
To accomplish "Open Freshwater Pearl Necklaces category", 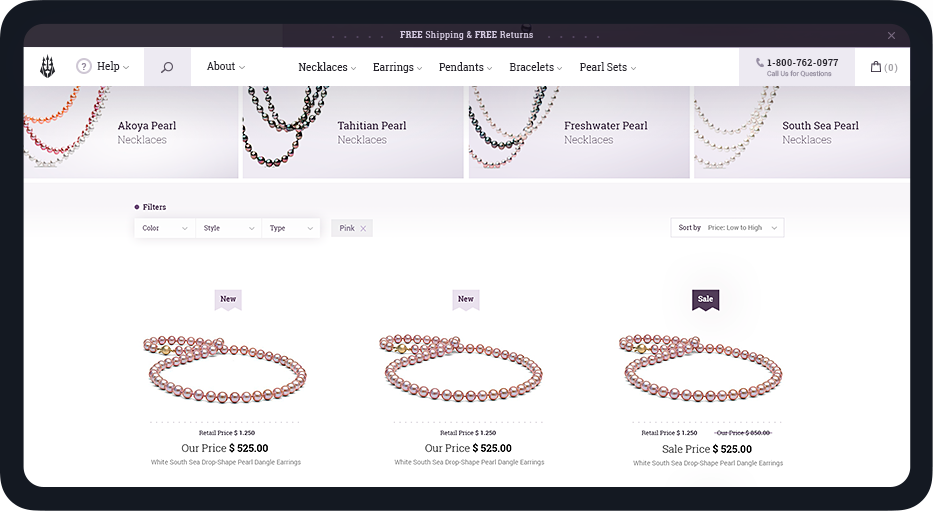I will point(579,132).
